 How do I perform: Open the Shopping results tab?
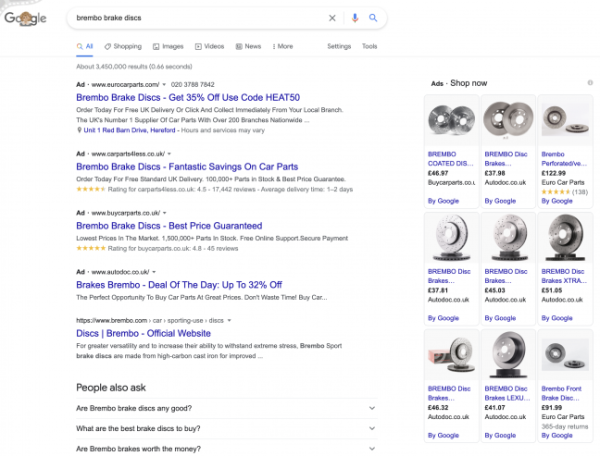point(123,46)
